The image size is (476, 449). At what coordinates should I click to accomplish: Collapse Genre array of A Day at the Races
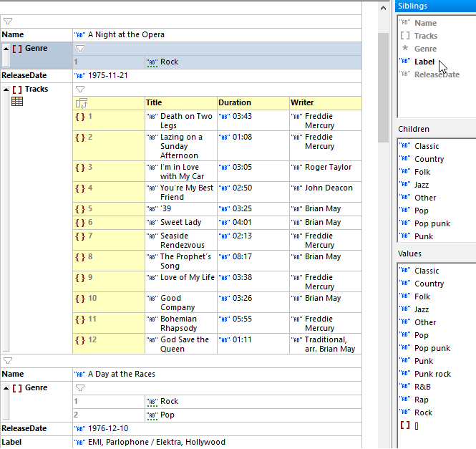coord(6,388)
